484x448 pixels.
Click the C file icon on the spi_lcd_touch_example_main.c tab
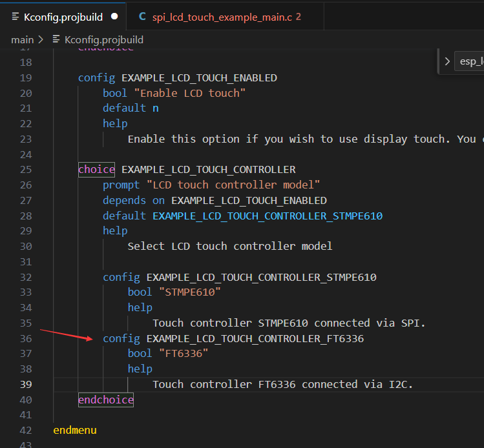pos(142,16)
